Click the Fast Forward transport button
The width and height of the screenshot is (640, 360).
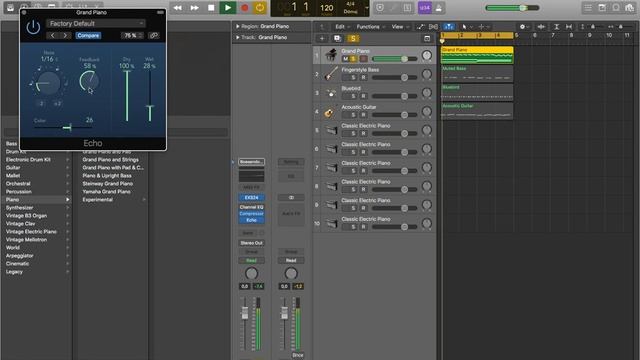(195, 8)
